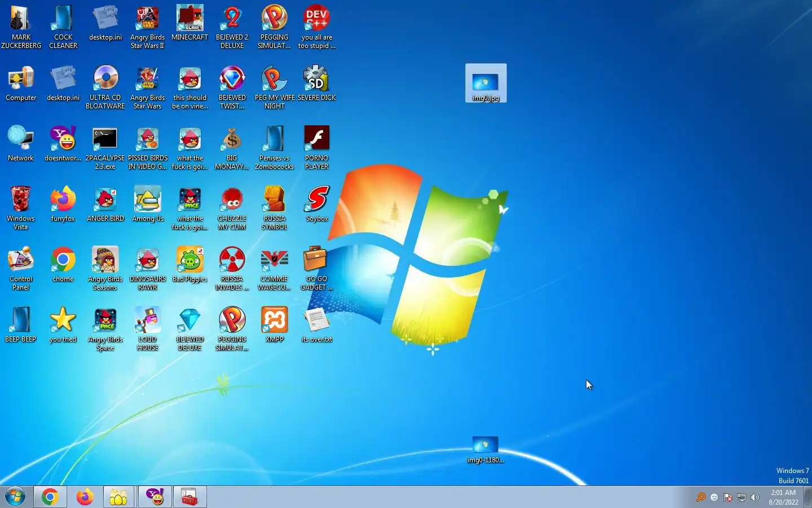Screen dimensions: 812x508
Task: Select the Angry Birds Star Wars icon
Action: pyautogui.click(x=147, y=87)
